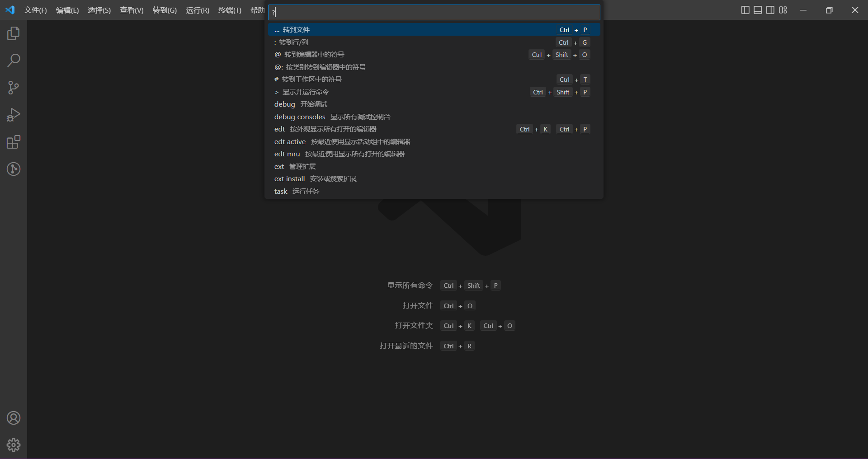Select 'debug 开始调试' entry
This screenshot has height=459, width=868.
point(434,104)
